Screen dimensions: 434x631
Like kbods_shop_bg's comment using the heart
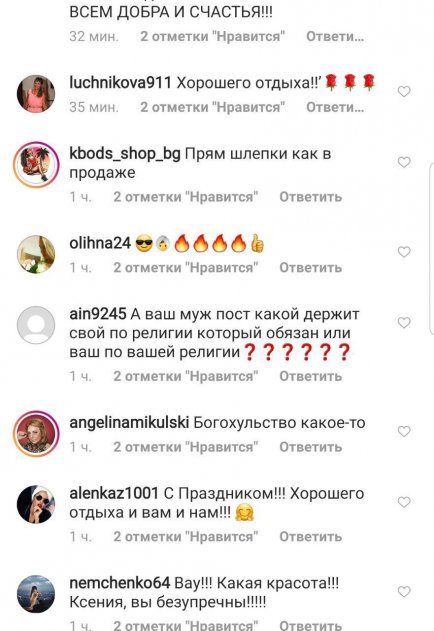[x=404, y=162]
